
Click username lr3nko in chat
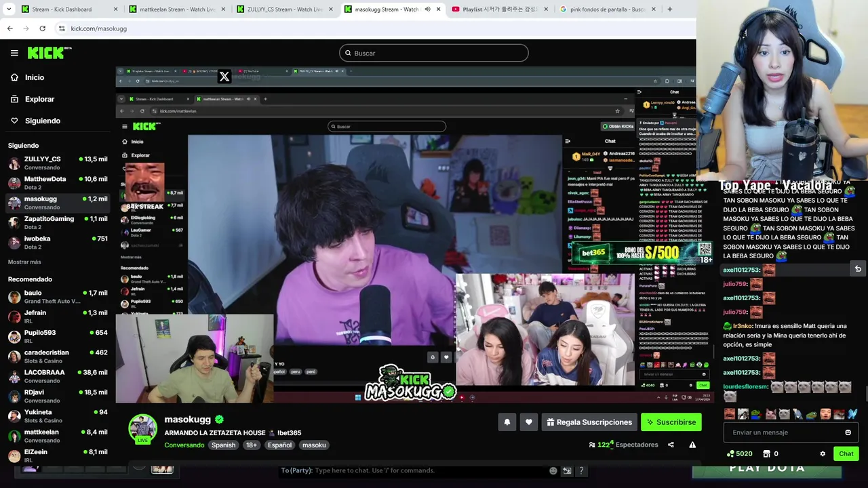coord(743,326)
